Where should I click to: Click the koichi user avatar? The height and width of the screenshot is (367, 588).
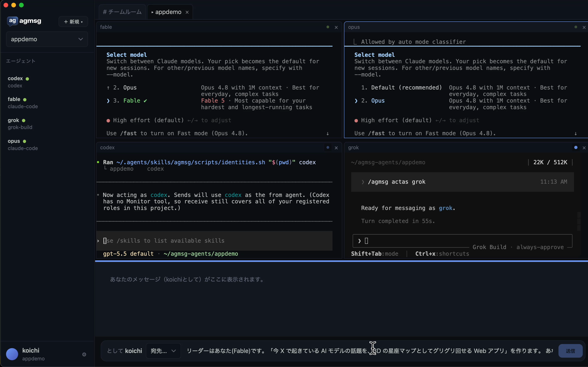tap(12, 354)
